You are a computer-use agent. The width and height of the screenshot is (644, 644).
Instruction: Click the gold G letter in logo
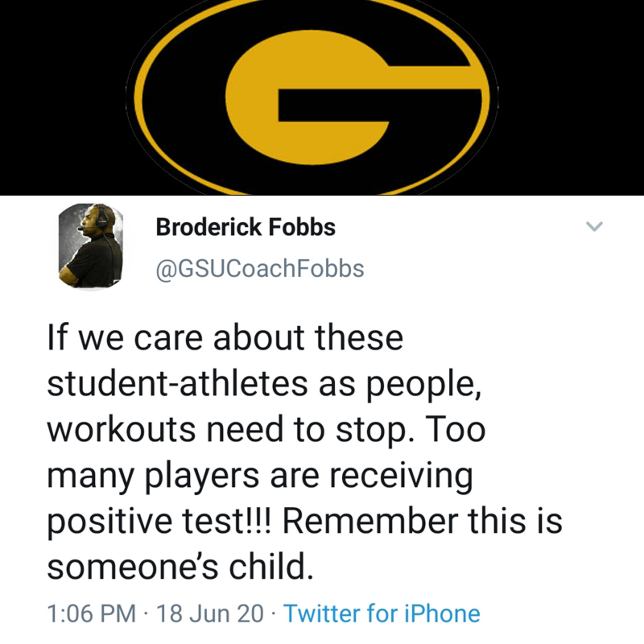(x=253, y=100)
